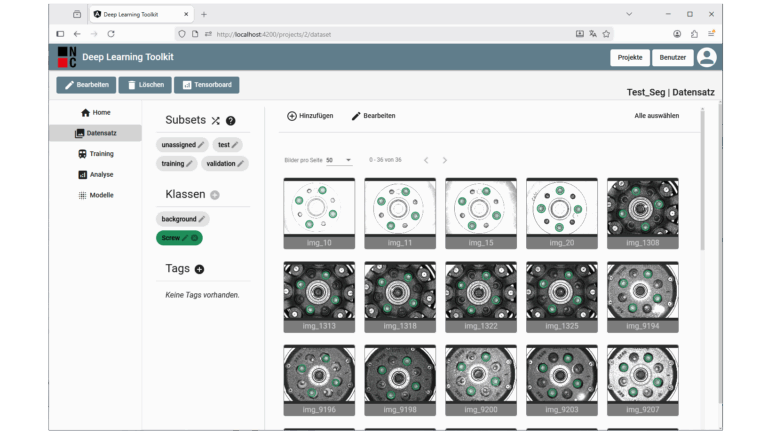Open thumbnail img_10
768x432 pixels.
[319, 213]
